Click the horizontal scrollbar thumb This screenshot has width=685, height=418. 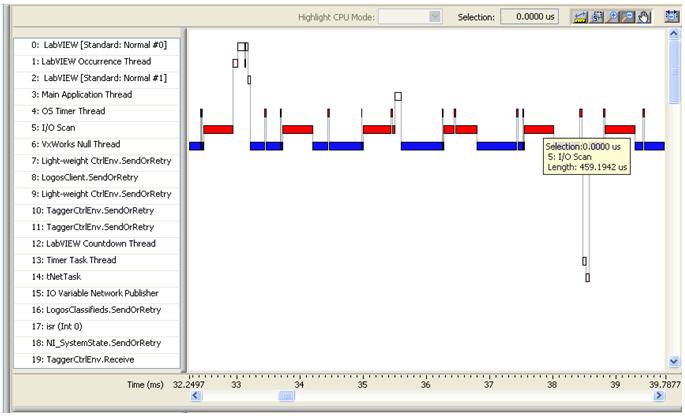point(286,396)
